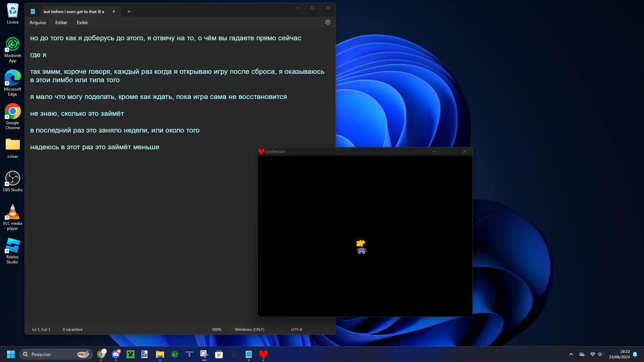Screen dimensions: 644x362
Task: Click the Minecraft creeper taskbar icon
Action: point(131,354)
